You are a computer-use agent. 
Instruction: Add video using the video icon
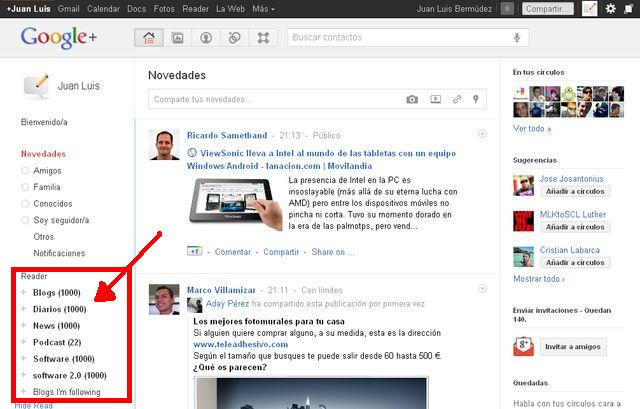(x=436, y=99)
